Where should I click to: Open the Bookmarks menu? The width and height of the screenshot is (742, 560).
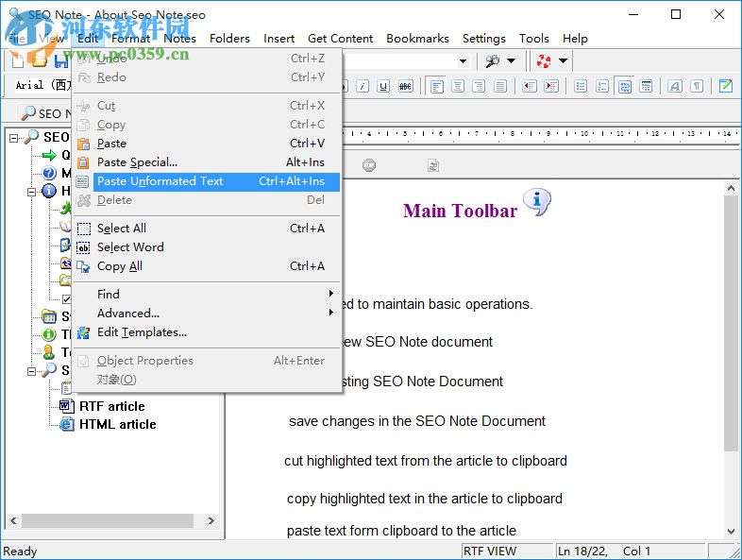click(x=417, y=39)
